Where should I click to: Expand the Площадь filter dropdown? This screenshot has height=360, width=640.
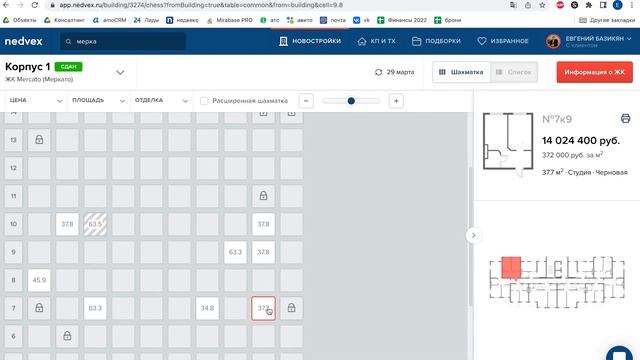click(x=98, y=100)
